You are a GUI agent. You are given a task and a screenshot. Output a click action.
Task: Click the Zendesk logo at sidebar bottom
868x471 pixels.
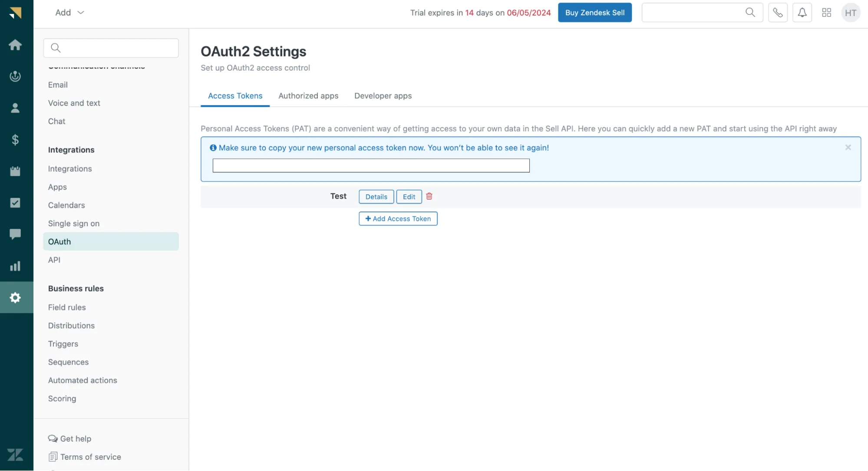point(15,455)
